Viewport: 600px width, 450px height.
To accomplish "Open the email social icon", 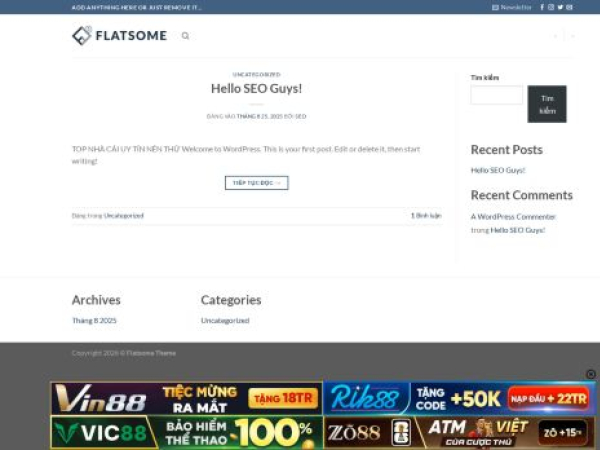I will pyautogui.click(x=569, y=7).
